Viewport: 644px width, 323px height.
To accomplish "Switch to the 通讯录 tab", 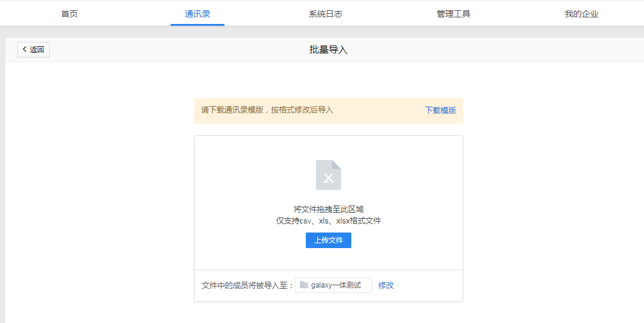I will [198, 14].
